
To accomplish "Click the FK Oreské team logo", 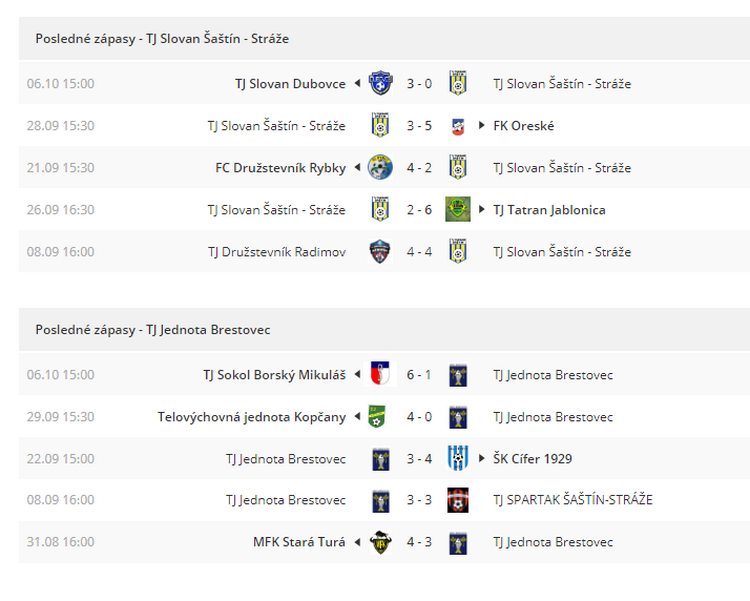I will 458,126.
